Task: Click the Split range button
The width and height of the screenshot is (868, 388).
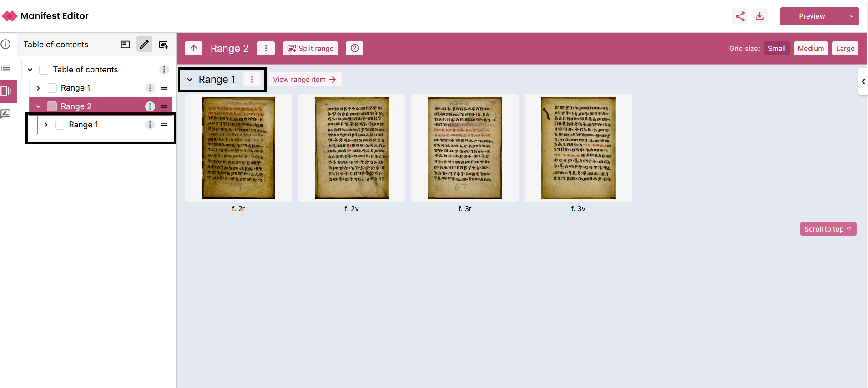Action: coord(310,49)
